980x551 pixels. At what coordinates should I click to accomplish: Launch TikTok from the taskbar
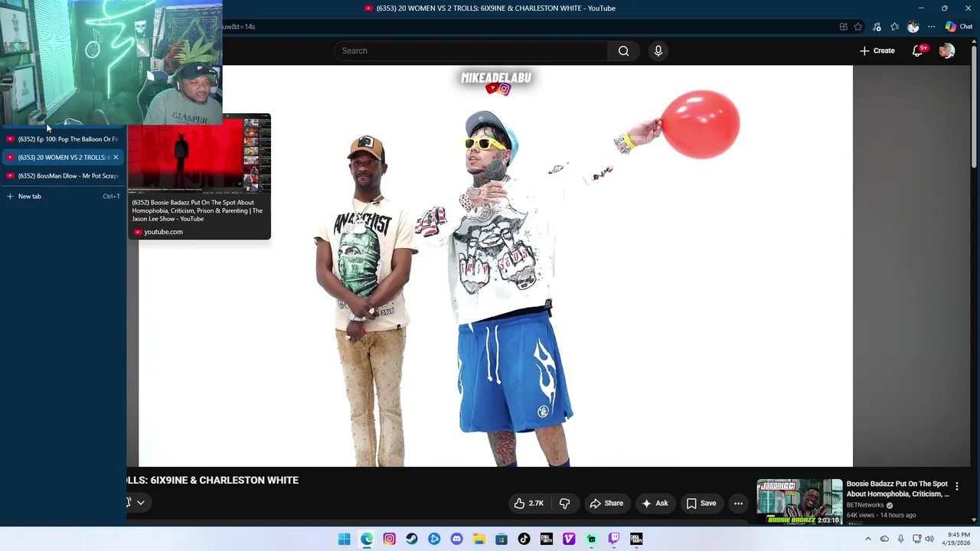[x=524, y=539]
